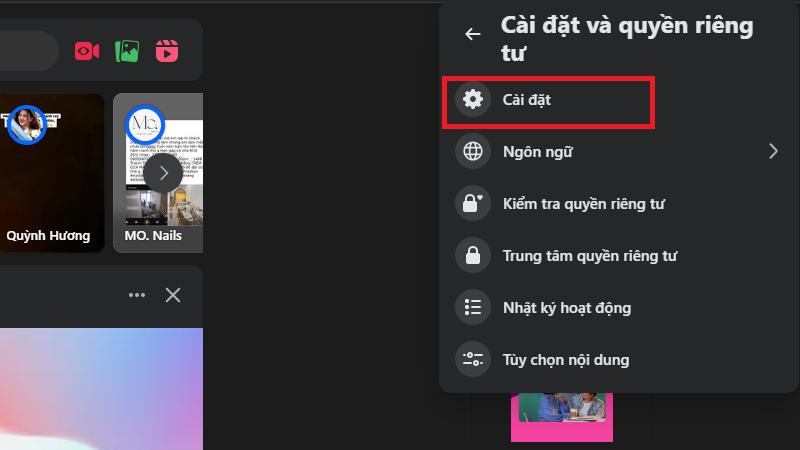Image resolution: width=800 pixels, height=450 pixels.
Task: Click the list icon for Nhật ký hoạt động
Action: [x=472, y=307]
